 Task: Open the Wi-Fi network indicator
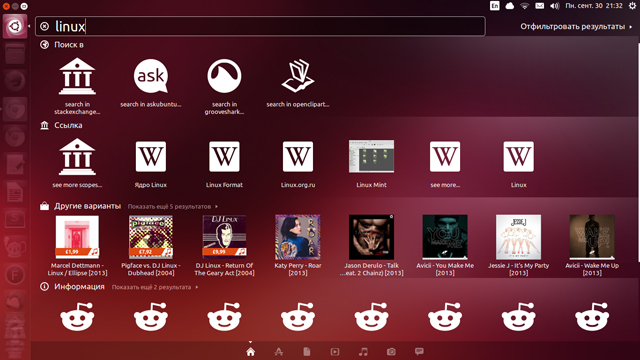point(524,6)
